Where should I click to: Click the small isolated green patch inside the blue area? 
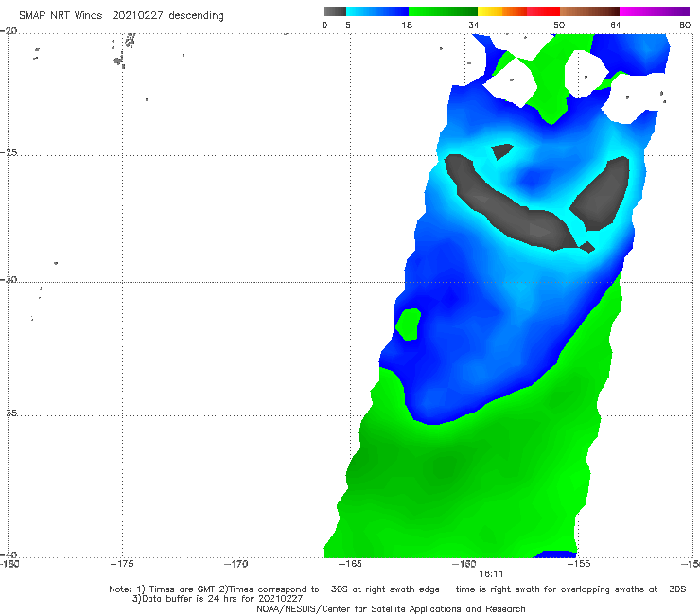click(408, 324)
